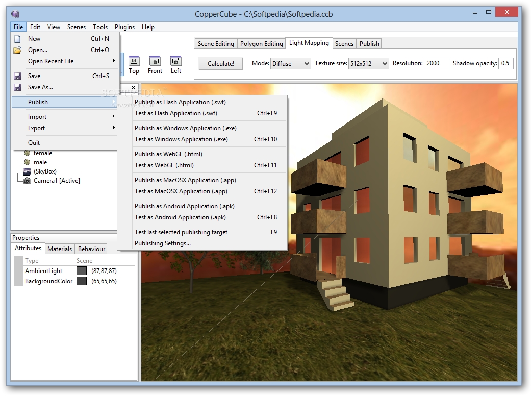Click the BackgroundColor color swatch
This screenshot has height=396, width=532.
(x=82, y=281)
